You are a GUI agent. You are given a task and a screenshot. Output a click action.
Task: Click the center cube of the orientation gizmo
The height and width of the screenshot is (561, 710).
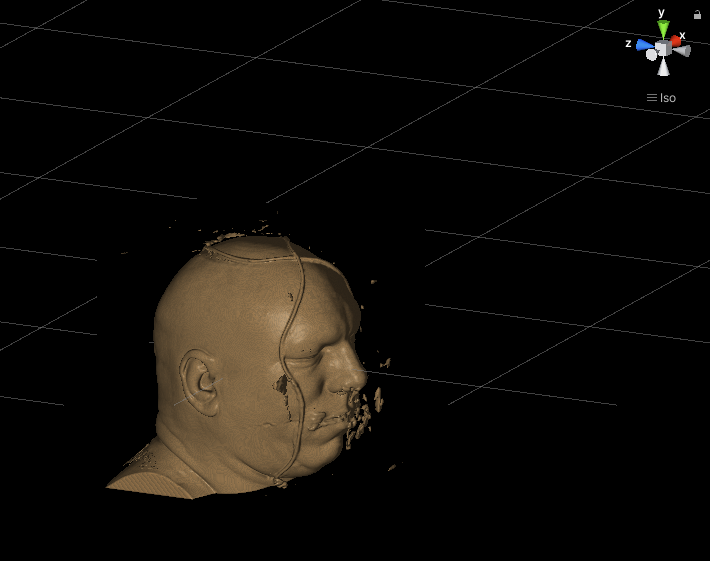662,48
